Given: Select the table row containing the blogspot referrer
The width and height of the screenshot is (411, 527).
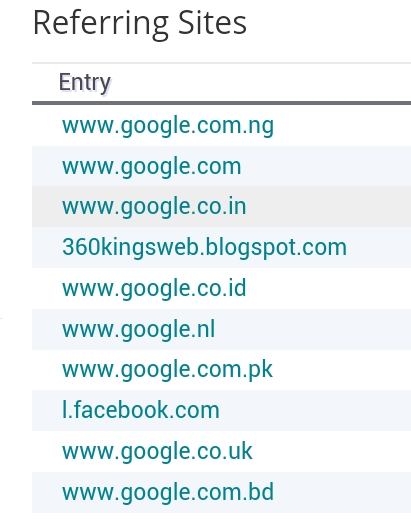Looking at the screenshot, I should click(x=221, y=247).
